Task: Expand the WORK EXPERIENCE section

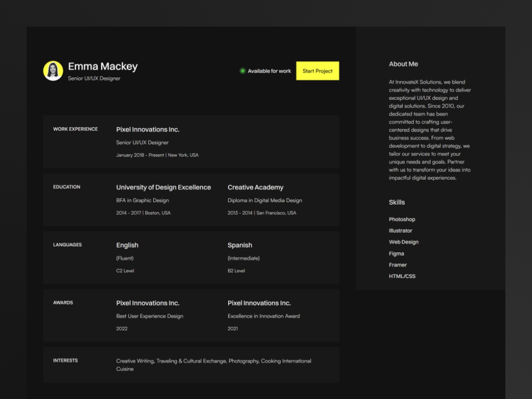Action: [x=76, y=129]
